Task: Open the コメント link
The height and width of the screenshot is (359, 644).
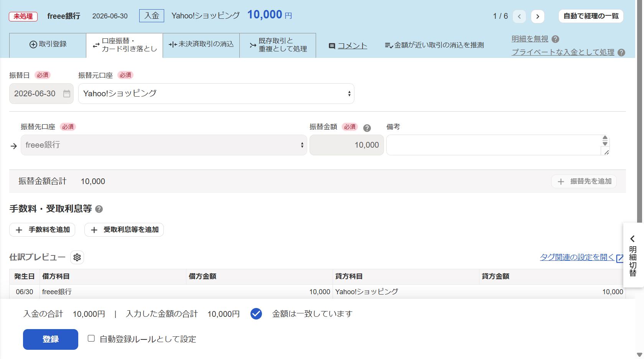Action: tap(352, 46)
